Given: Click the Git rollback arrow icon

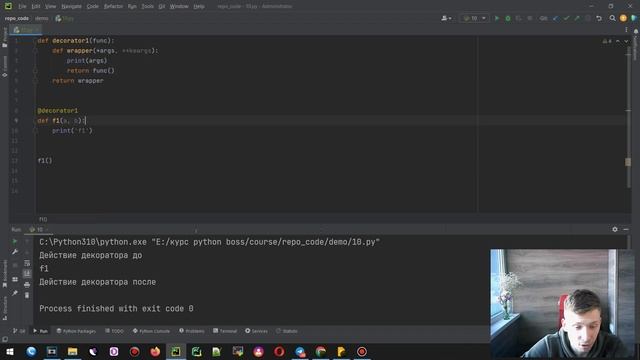Looking at the screenshot, I should click(x=599, y=18).
